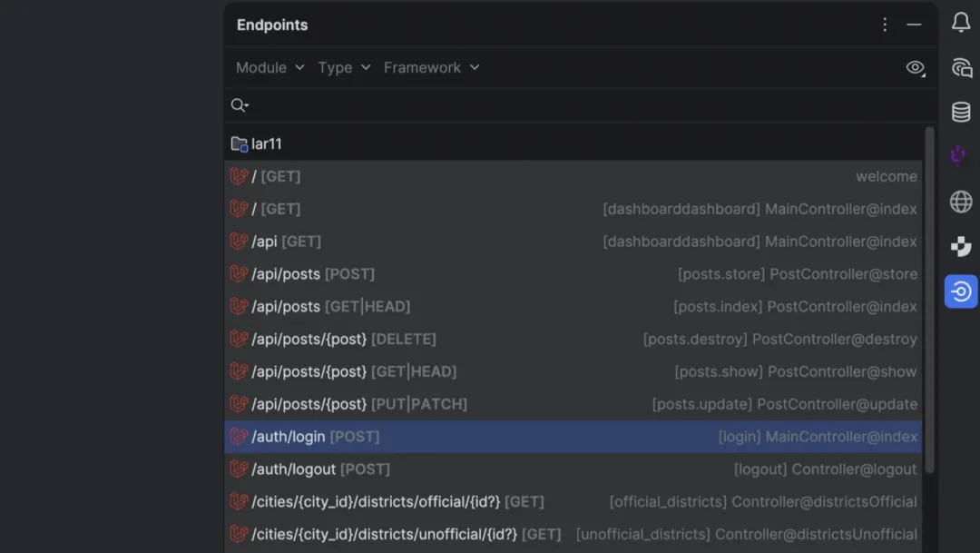Image resolution: width=980 pixels, height=553 pixels.
Task: Open the globe web icon in sidebar
Action: [x=961, y=202]
